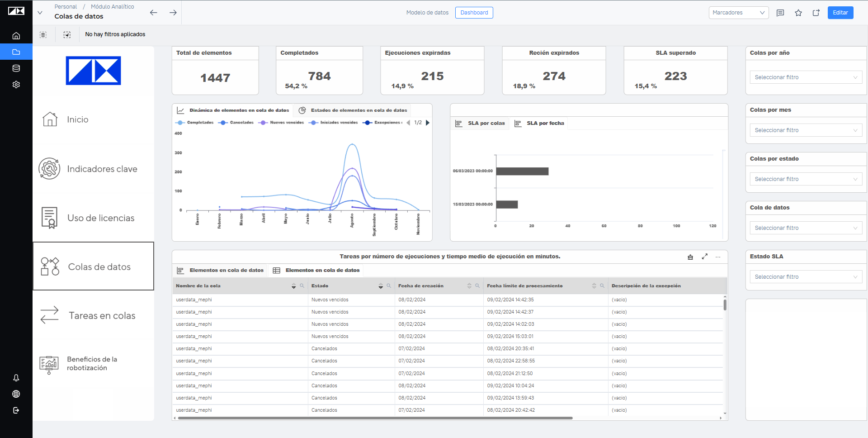
Task: Click the clear selections icon in filter bar
Action: pos(43,34)
